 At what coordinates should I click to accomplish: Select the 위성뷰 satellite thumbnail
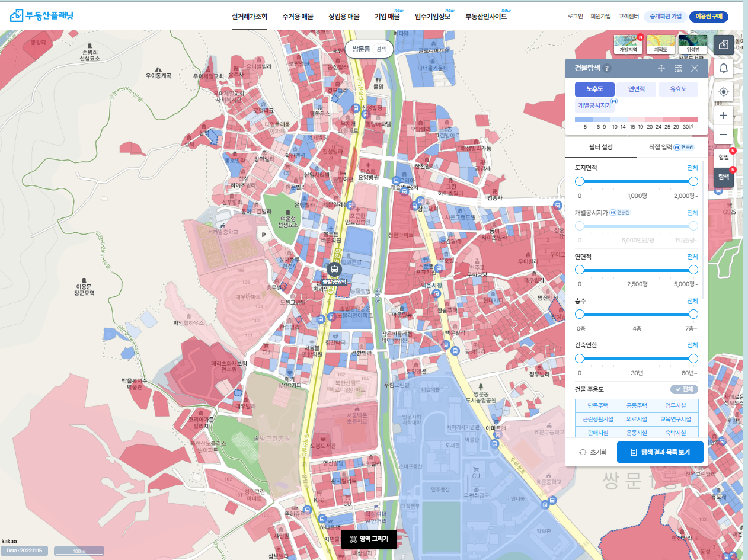(692, 45)
